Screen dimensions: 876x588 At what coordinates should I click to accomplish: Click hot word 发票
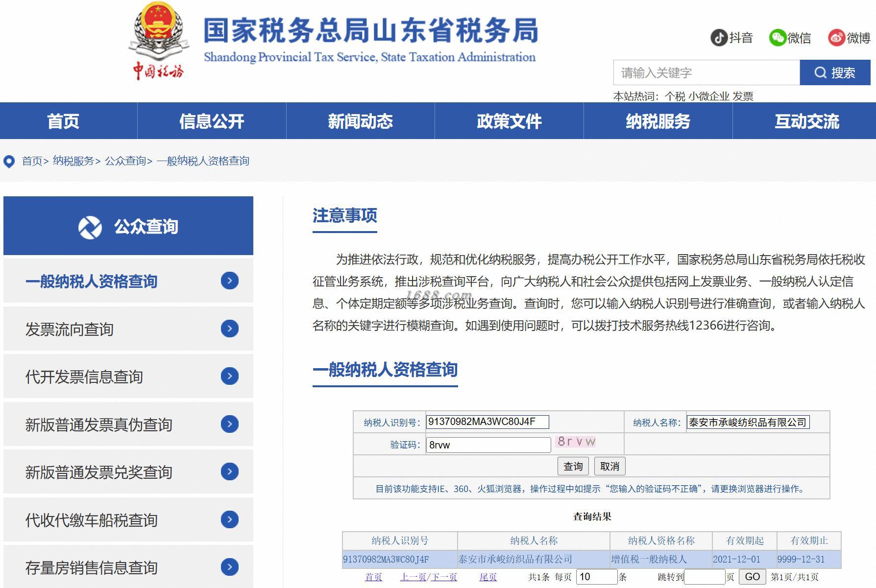tap(743, 96)
